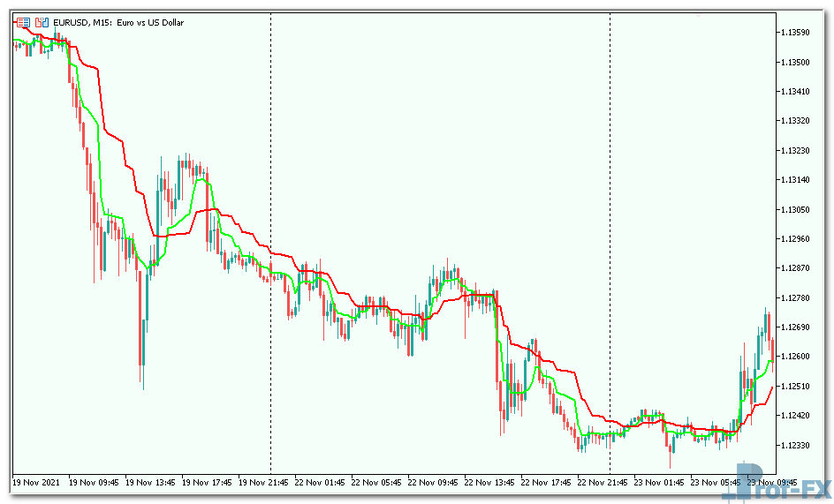Click the '19 Nov 17:45' time axis label
This screenshot has width=834, height=504.
pos(207,483)
